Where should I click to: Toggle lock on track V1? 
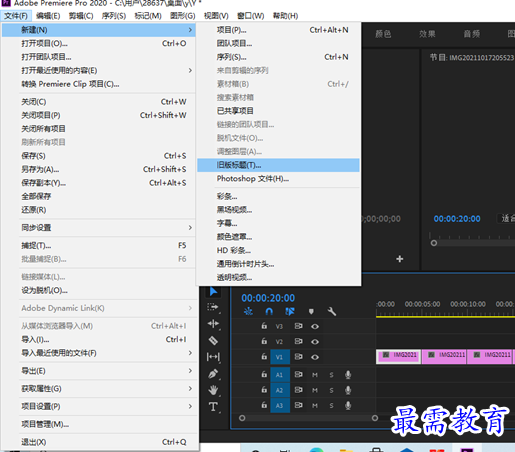[x=264, y=356]
